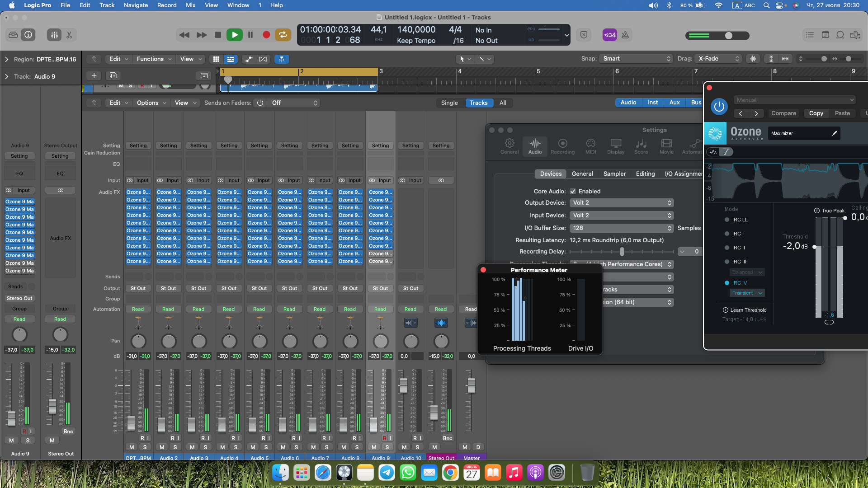The width and height of the screenshot is (868, 488).
Task: Toggle Ozone plugin power bypass button
Action: pos(719,107)
